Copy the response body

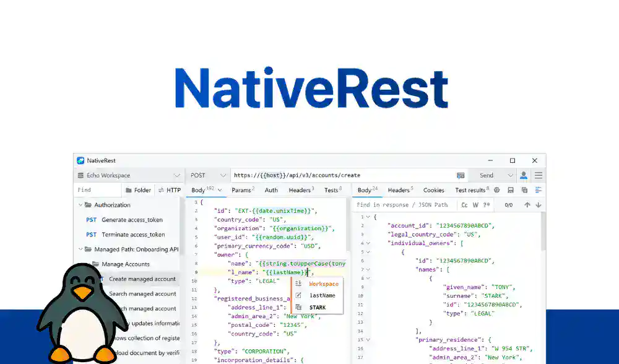tap(524, 190)
